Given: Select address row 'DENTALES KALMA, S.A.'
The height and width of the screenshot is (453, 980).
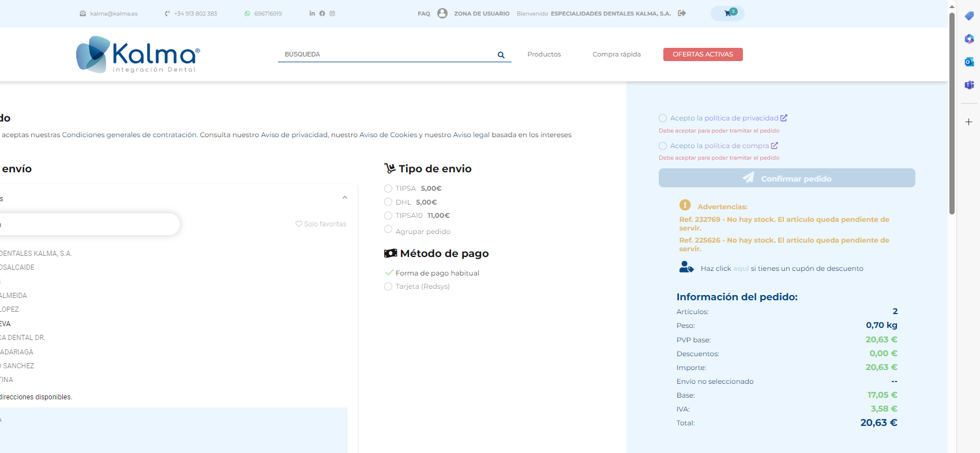Looking at the screenshot, I should click(36, 254).
